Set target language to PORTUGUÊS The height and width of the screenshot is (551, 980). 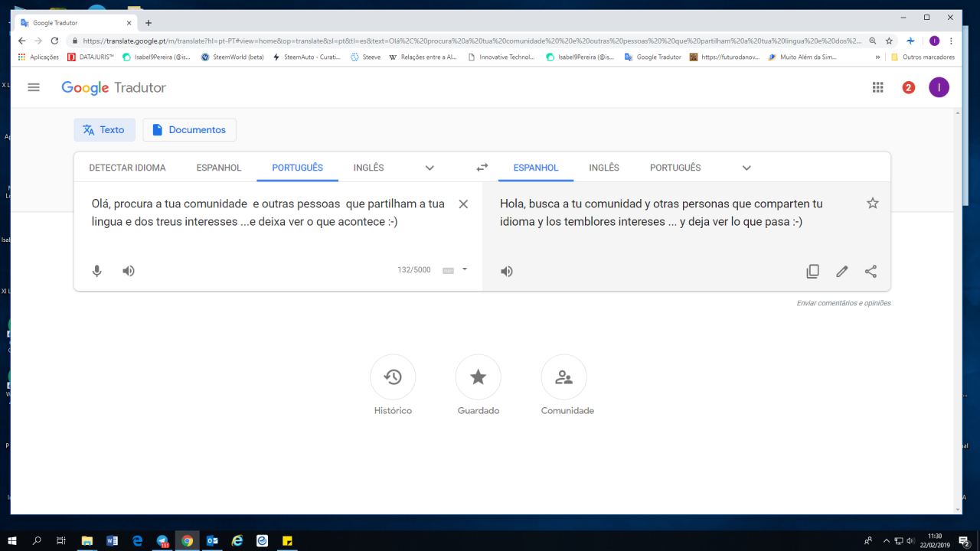pos(675,168)
